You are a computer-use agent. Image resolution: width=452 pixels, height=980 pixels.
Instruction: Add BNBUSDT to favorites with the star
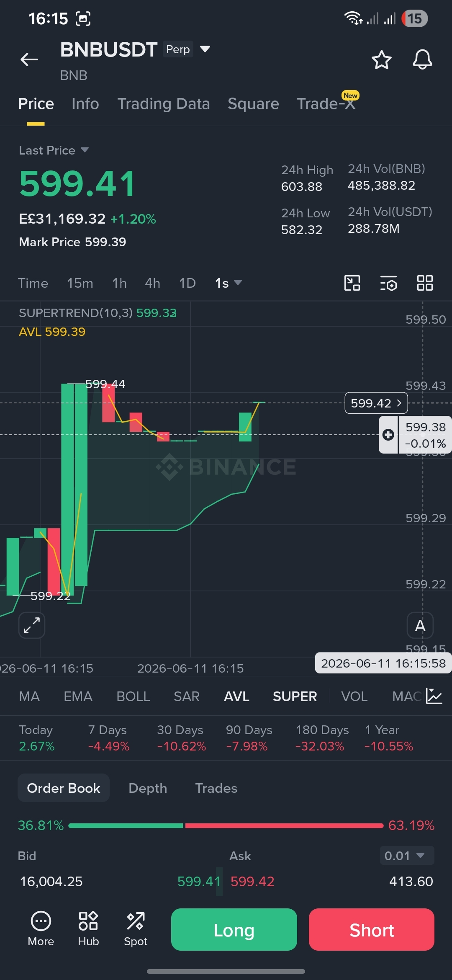coord(382,59)
